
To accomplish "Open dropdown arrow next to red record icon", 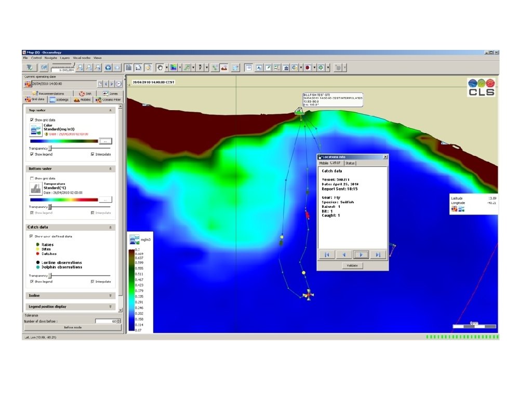I will click(x=314, y=68).
